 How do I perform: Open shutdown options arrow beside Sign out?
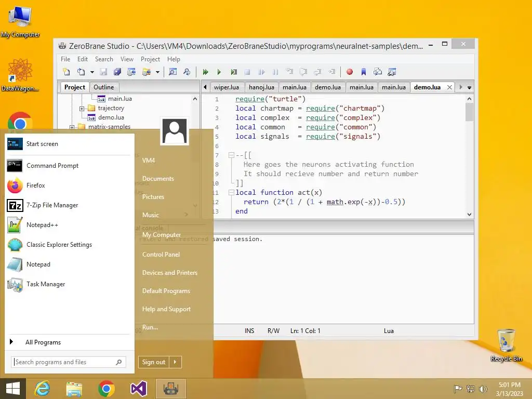click(x=175, y=362)
